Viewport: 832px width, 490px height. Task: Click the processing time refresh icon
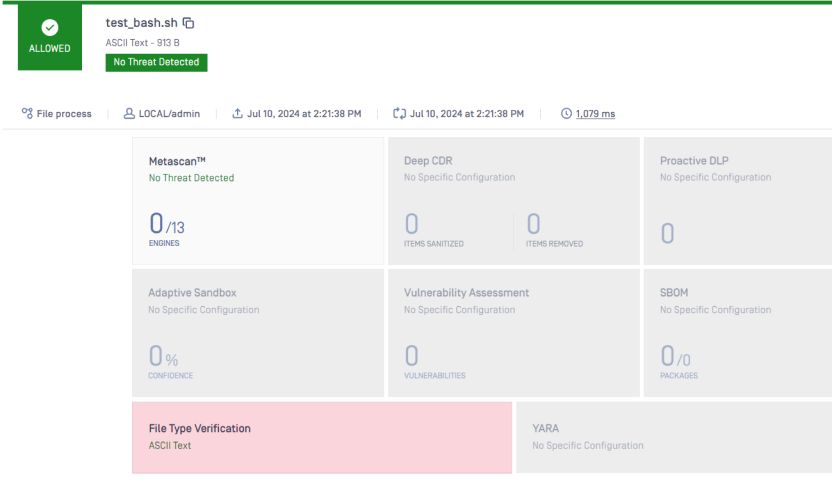(399, 113)
